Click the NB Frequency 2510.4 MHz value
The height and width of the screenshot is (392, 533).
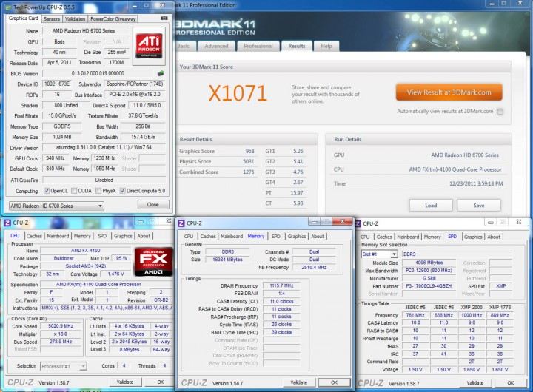[x=314, y=267]
